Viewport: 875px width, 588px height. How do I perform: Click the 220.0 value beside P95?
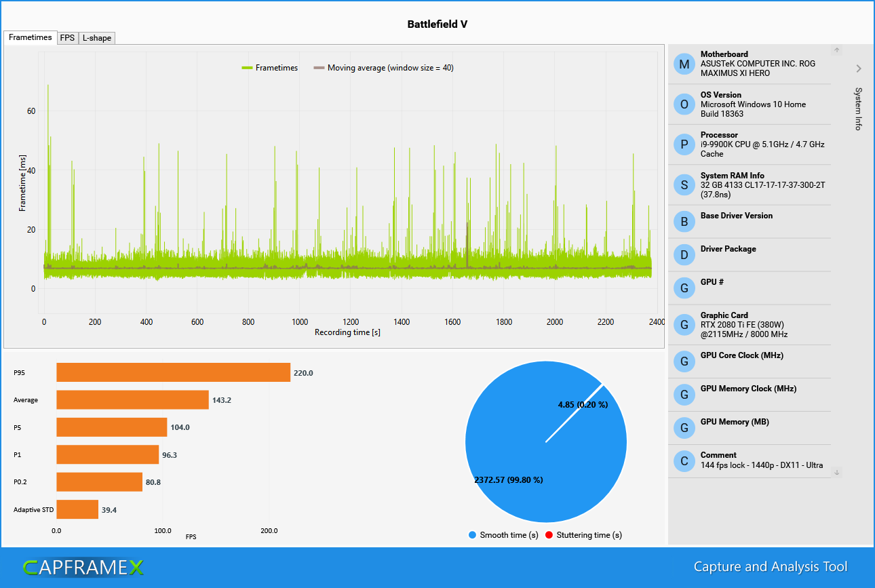point(303,373)
